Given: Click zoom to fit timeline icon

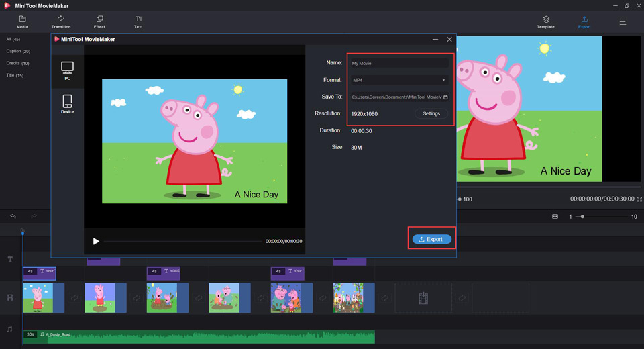Looking at the screenshot, I should click(555, 217).
